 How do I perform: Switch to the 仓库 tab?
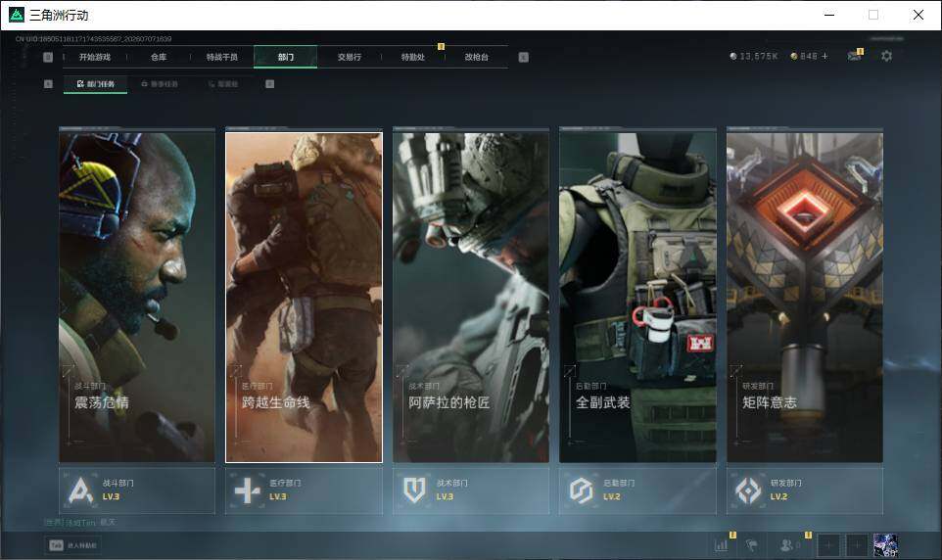[x=159, y=57]
